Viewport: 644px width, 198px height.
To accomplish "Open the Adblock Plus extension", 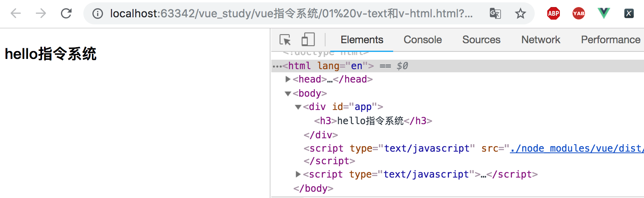I will click(x=554, y=13).
